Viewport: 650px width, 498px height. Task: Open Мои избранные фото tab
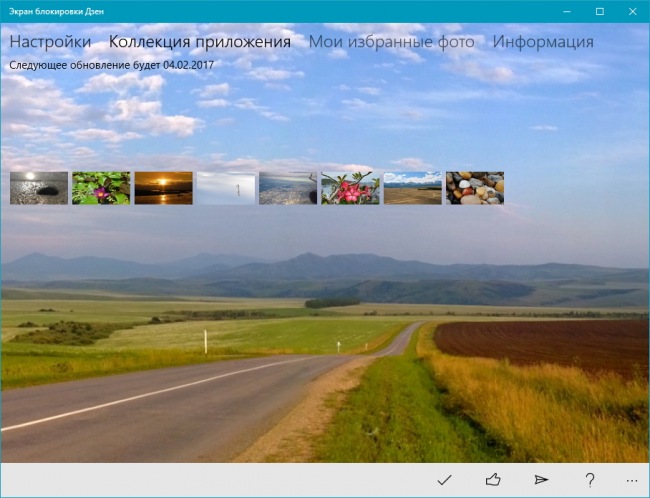(391, 42)
